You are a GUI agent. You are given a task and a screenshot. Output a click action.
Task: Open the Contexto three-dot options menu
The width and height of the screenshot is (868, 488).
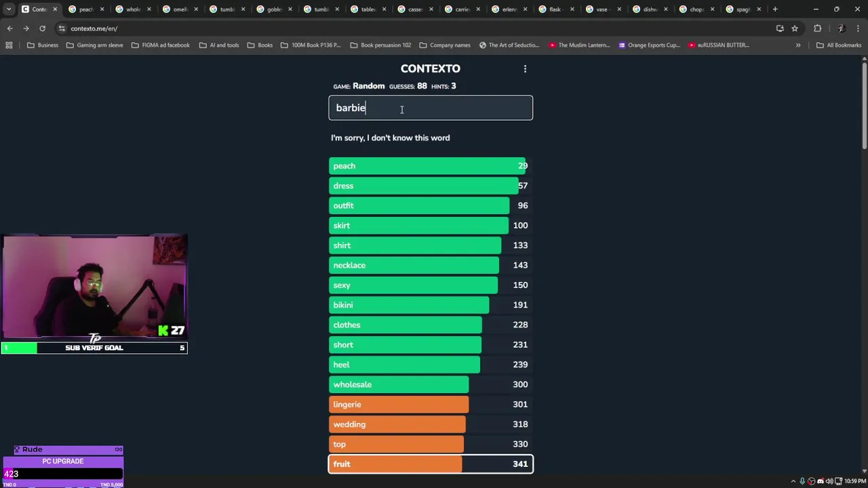point(525,68)
